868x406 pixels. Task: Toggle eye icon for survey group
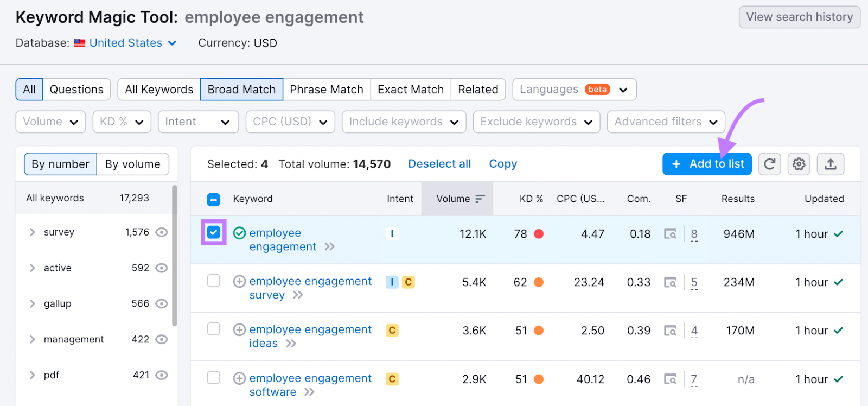click(x=161, y=232)
